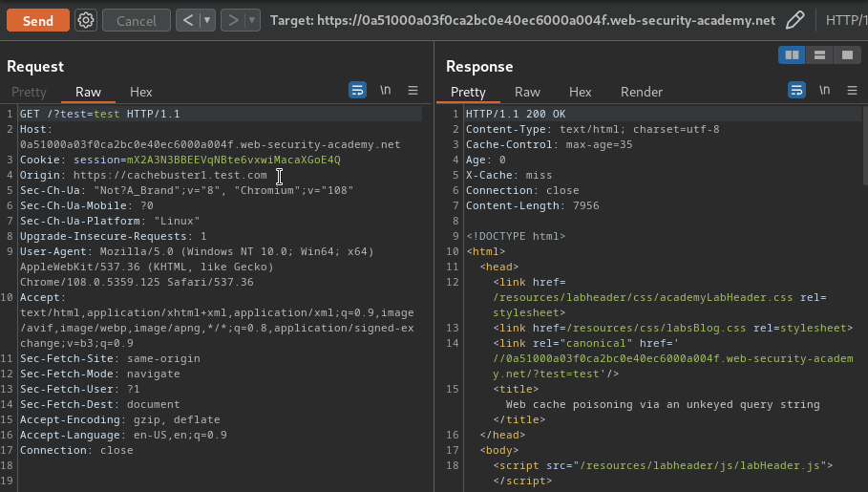Click the Response panel heading
This screenshot has height=492, width=868.
(x=479, y=67)
